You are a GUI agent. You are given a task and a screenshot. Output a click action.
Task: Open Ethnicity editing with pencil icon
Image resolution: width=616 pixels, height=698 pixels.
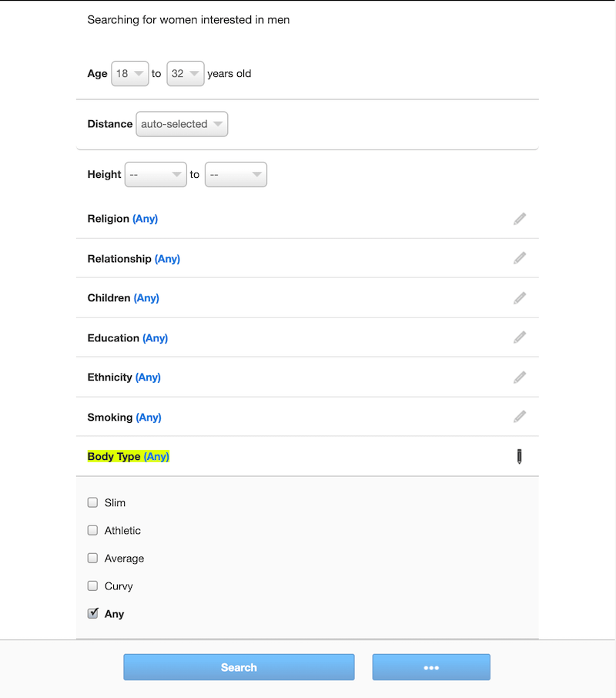point(520,378)
